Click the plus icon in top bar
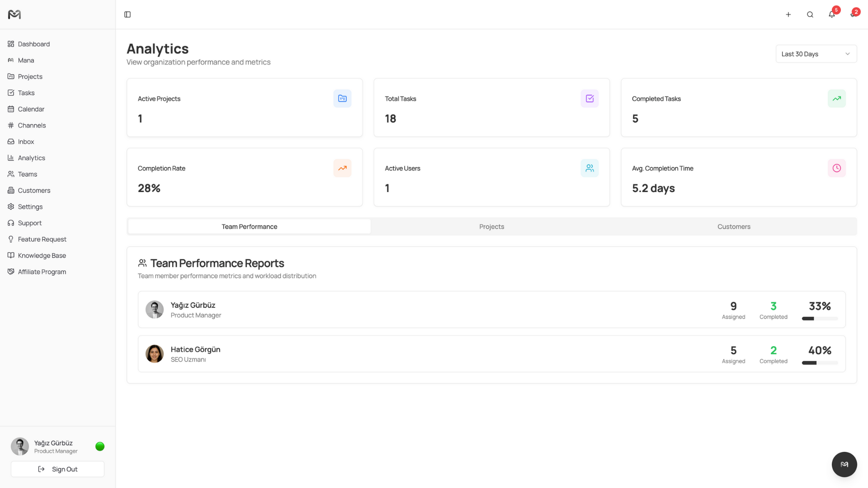The width and height of the screenshot is (868, 488). pyautogui.click(x=788, y=14)
